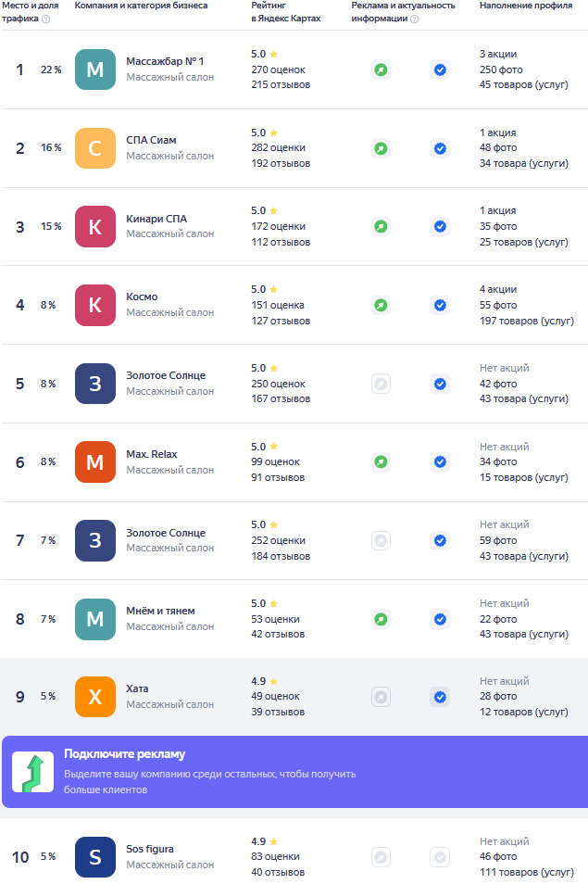Click the blue verified badge for СПА Сиам

click(x=440, y=148)
